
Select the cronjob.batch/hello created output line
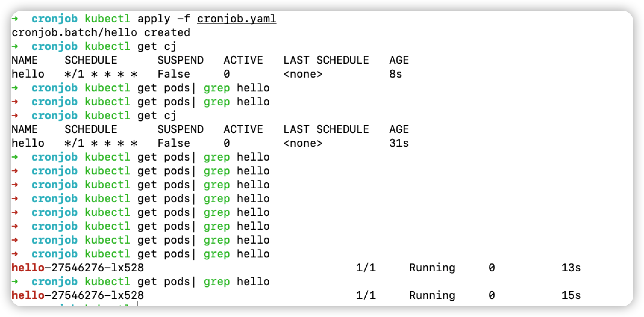click(101, 32)
